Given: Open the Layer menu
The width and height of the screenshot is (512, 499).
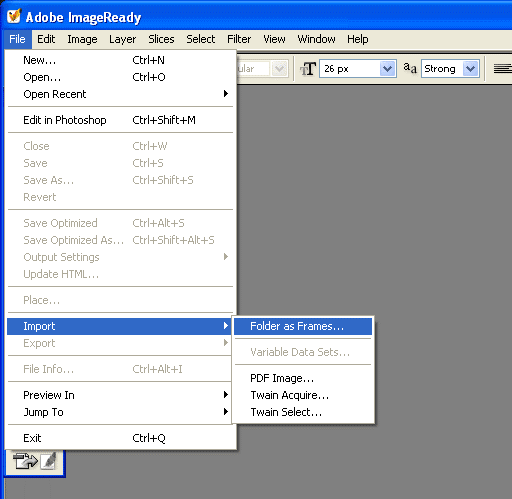Looking at the screenshot, I should [122, 39].
